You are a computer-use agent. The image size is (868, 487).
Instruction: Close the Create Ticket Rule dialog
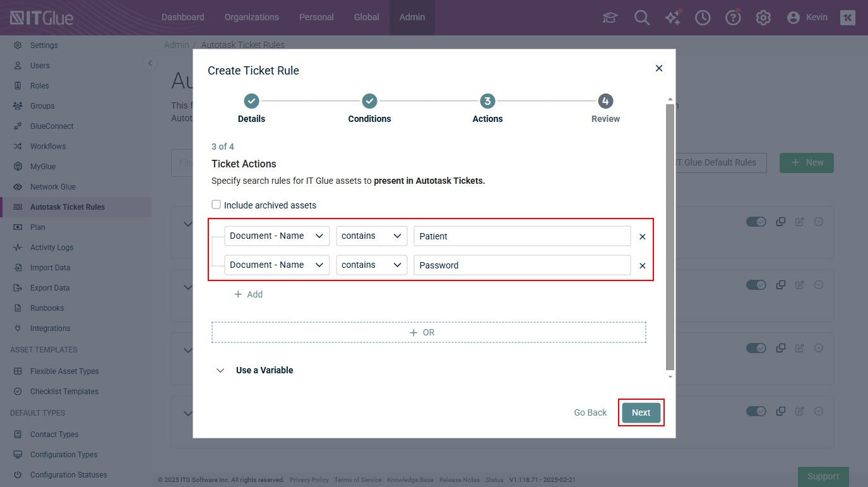click(x=659, y=68)
